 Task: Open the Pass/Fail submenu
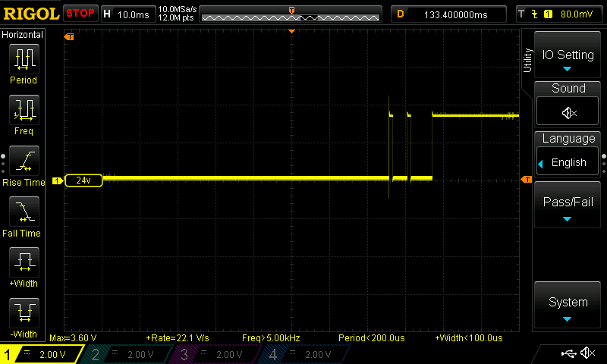click(x=568, y=206)
